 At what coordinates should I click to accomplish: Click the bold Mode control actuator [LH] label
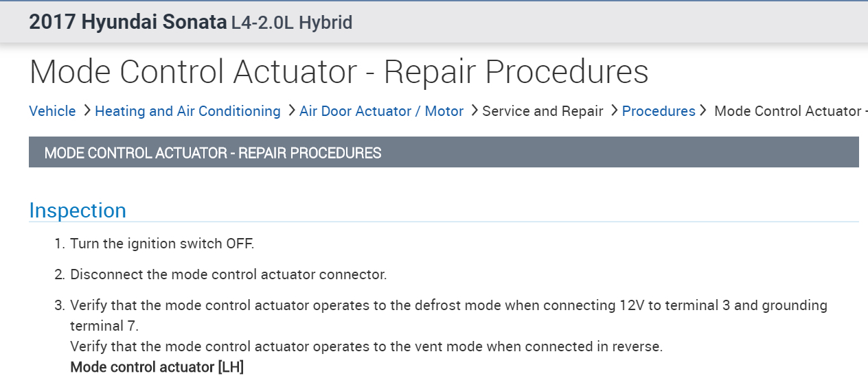157,367
